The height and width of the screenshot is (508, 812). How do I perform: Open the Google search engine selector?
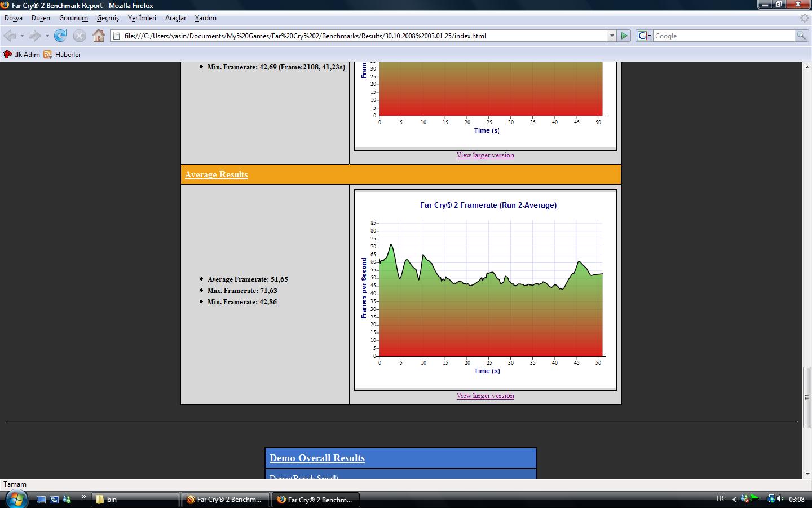pyautogui.click(x=645, y=36)
